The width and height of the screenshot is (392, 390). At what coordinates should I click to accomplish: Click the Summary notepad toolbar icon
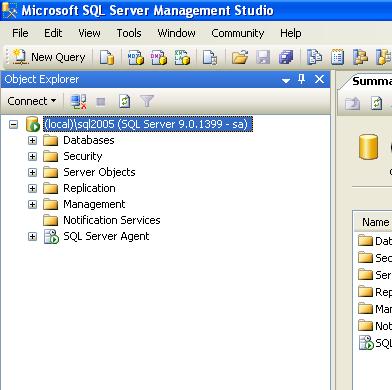[337, 57]
